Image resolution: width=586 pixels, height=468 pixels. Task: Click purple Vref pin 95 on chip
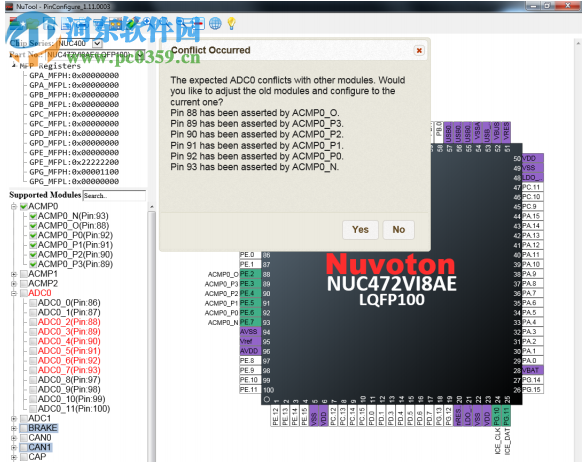[250, 342]
